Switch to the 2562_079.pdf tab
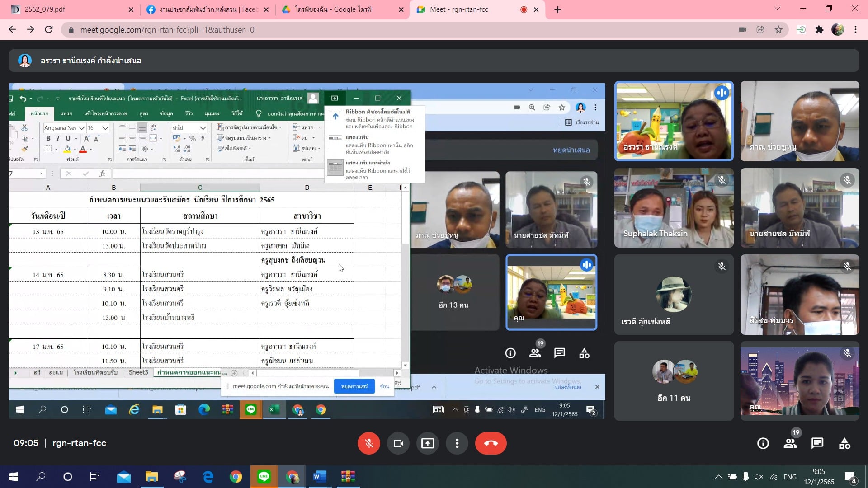Viewport: 868px width, 488px height. pyautogui.click(x=70, y=9)
